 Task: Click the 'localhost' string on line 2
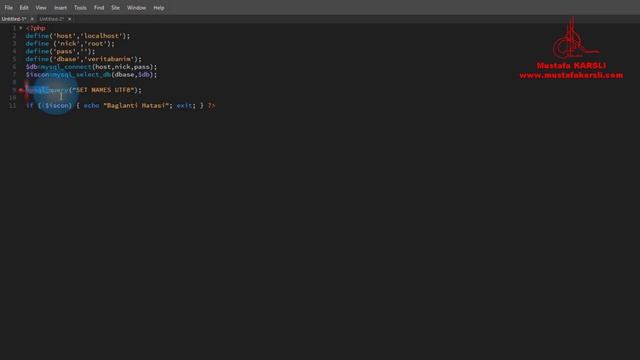click(102, 36)
